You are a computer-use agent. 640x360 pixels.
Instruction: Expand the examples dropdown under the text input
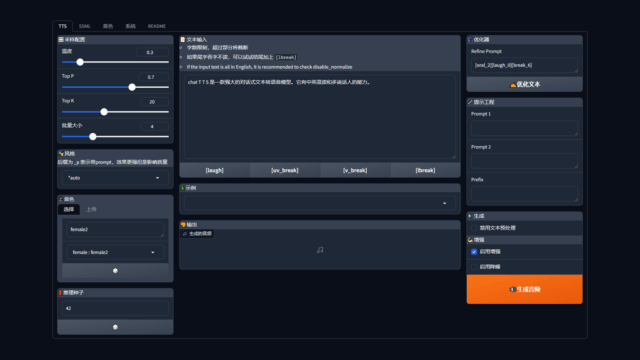coord(320,203)
